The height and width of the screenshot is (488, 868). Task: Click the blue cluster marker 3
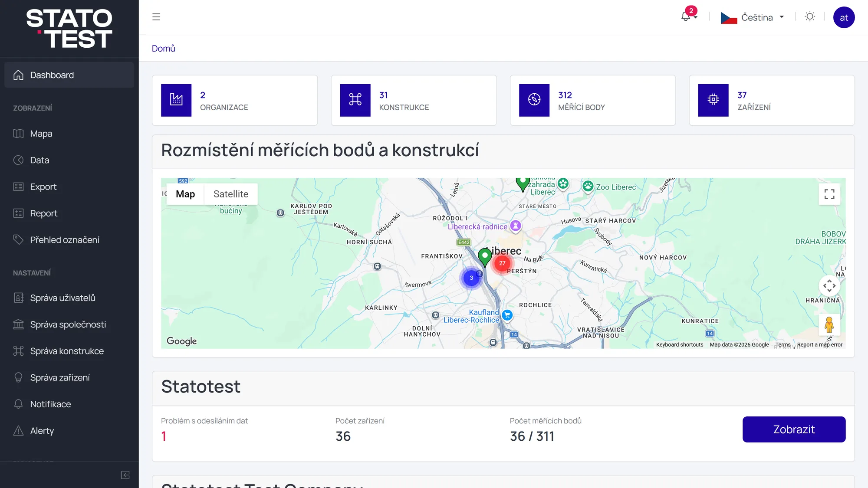click(x=471, y=278)
